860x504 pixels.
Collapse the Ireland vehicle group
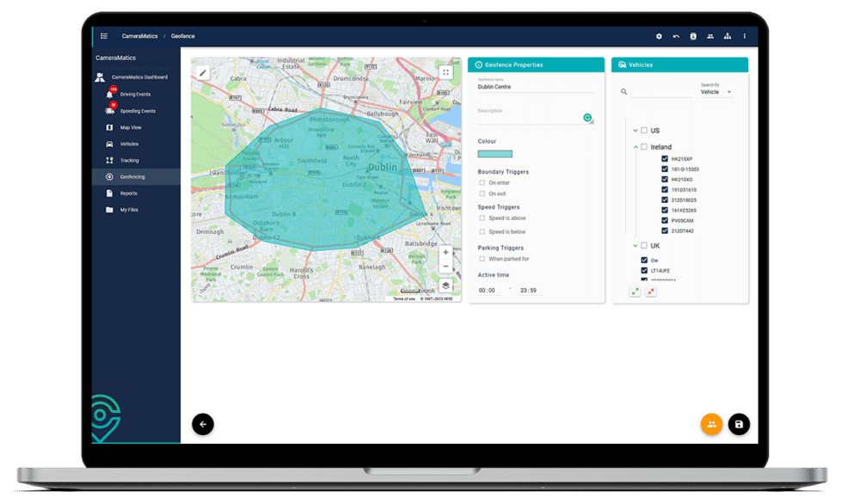634,146
